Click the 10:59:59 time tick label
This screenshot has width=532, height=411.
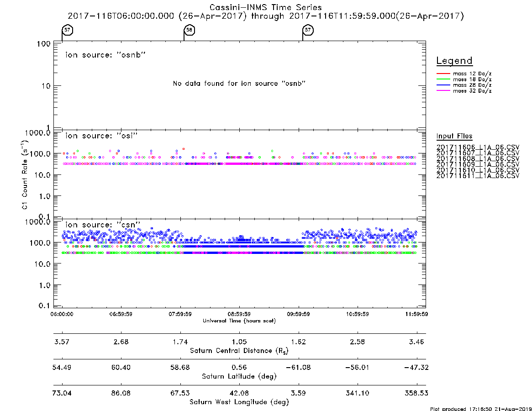click(x=358, y=314)
